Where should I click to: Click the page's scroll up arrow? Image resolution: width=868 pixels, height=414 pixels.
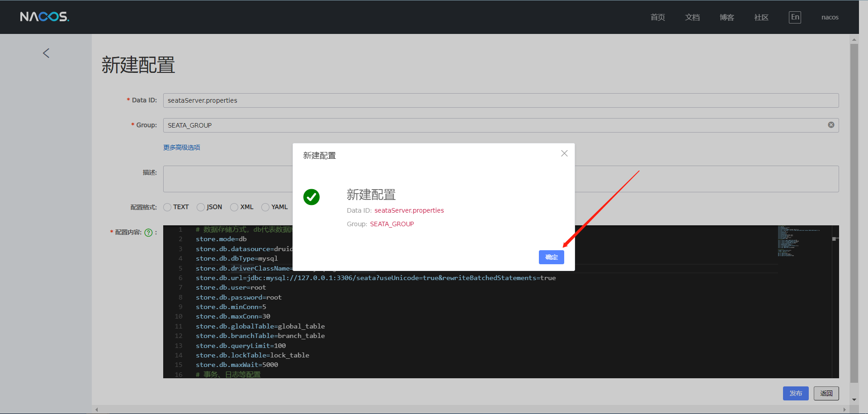tap(854, 39)
